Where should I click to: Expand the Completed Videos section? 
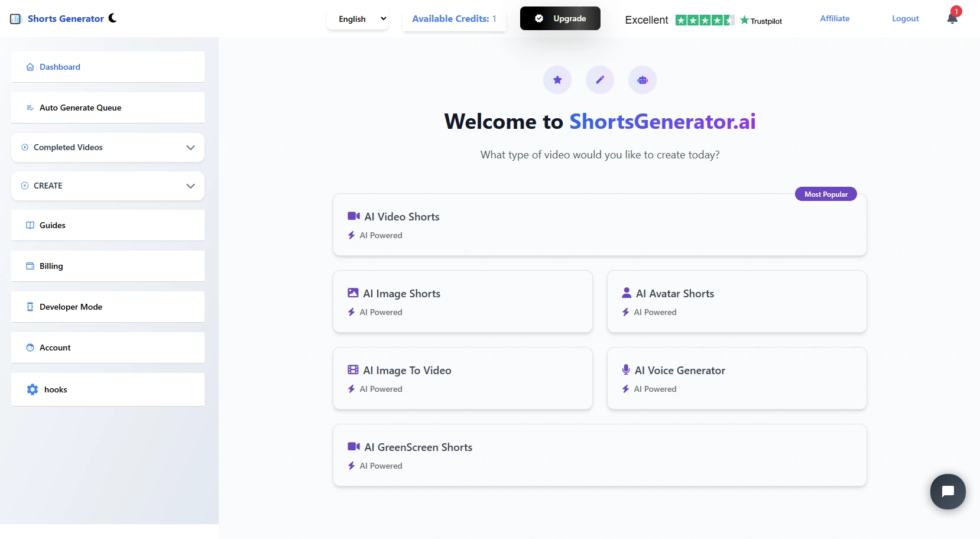(x=108, y=147)
